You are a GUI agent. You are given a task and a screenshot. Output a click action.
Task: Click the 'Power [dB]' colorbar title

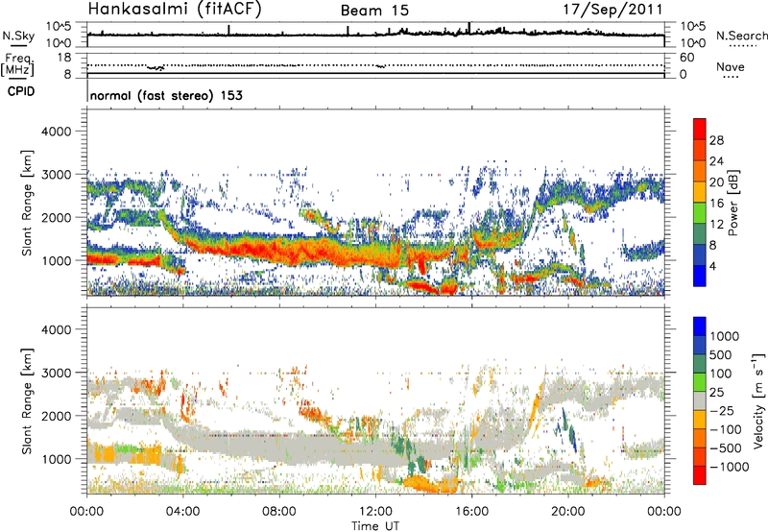732,203
